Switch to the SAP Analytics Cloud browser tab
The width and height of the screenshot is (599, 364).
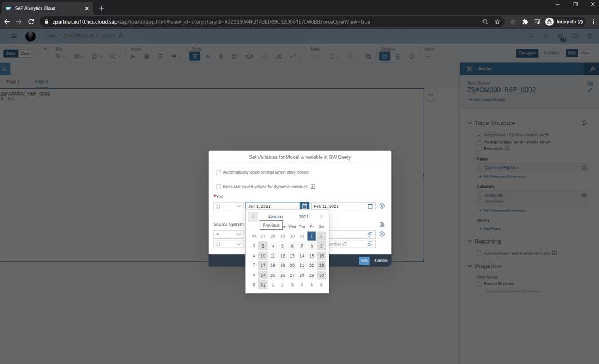[x=45, y=8]
